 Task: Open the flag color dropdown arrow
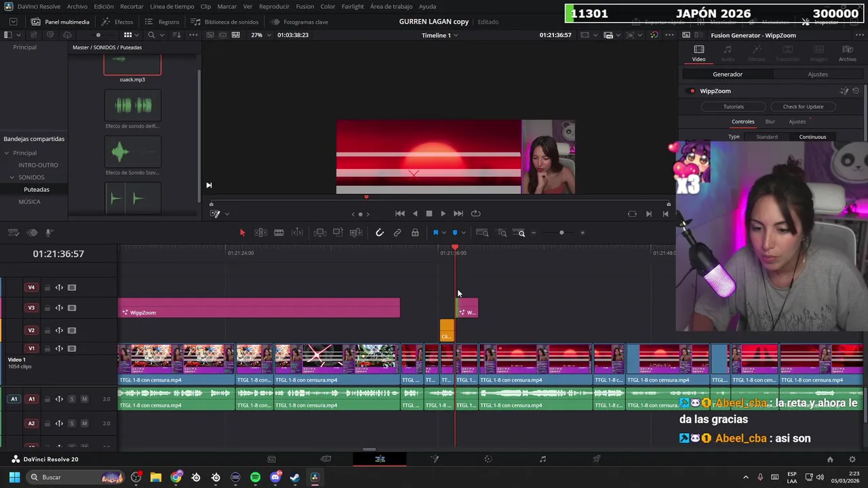point(443,233)
